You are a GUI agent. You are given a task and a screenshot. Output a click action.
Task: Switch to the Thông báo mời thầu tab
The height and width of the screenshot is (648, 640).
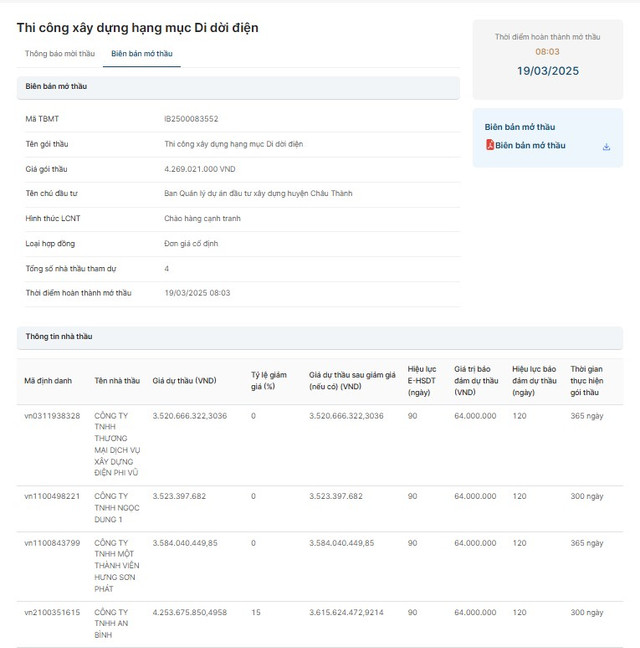[x=60, y=53]
